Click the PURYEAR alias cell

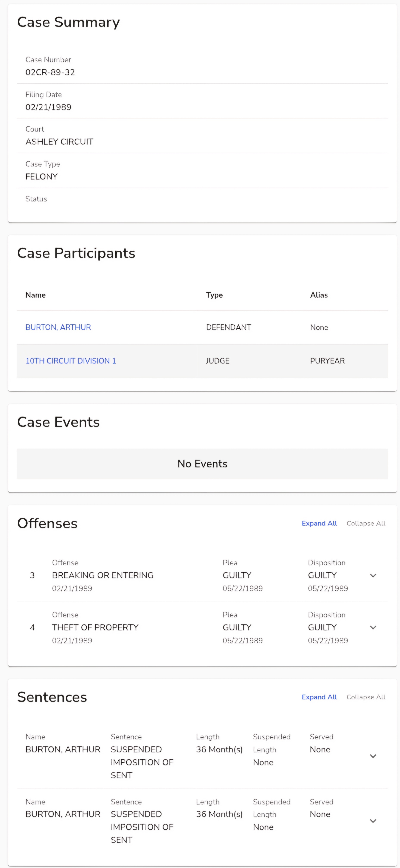(x=327, y=361)
